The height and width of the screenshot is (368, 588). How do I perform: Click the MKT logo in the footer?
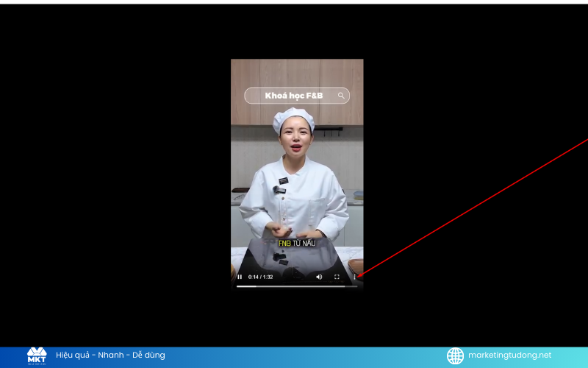pyautogui.click(x=37, y=356)
